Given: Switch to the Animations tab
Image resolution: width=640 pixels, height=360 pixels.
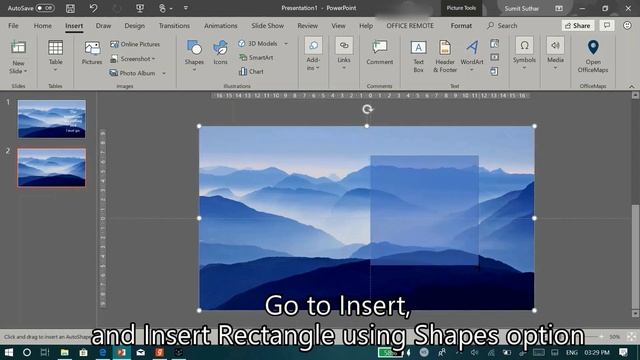Looking at the screenshot, I should 220,25.
